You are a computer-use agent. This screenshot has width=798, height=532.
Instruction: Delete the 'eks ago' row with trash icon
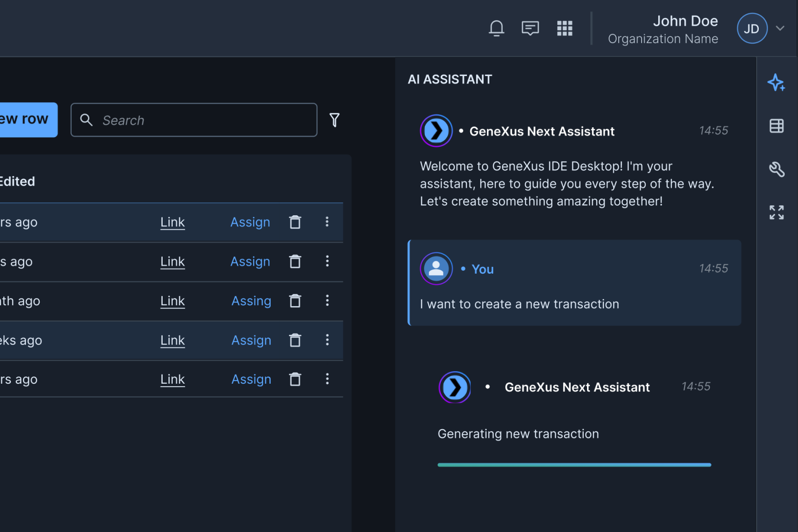pos(295,340)
